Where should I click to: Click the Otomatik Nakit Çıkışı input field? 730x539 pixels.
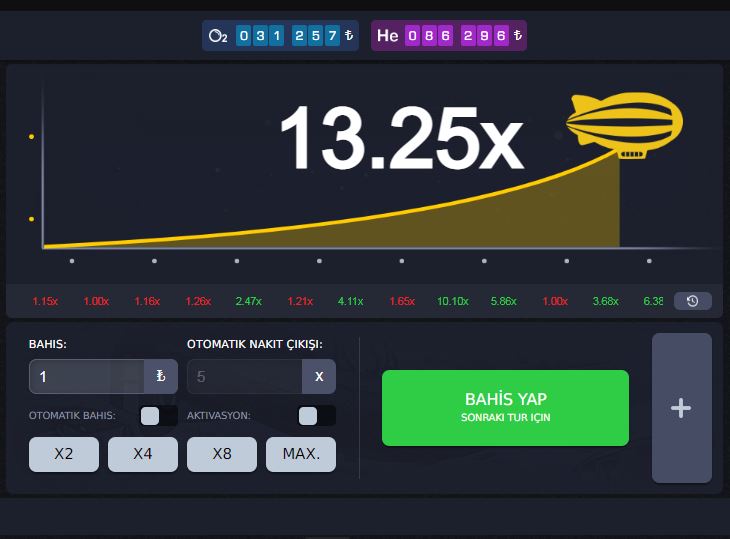pyautogui.click(x=244, y=377)
